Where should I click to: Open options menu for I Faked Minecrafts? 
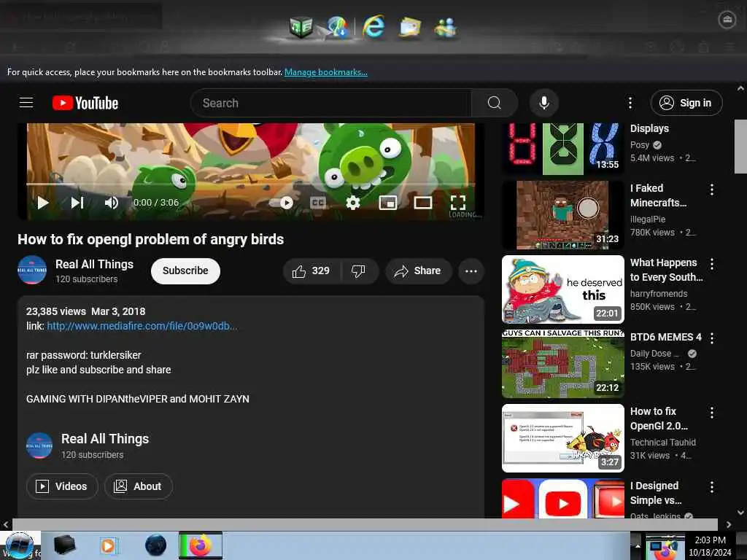click(712, 190)
